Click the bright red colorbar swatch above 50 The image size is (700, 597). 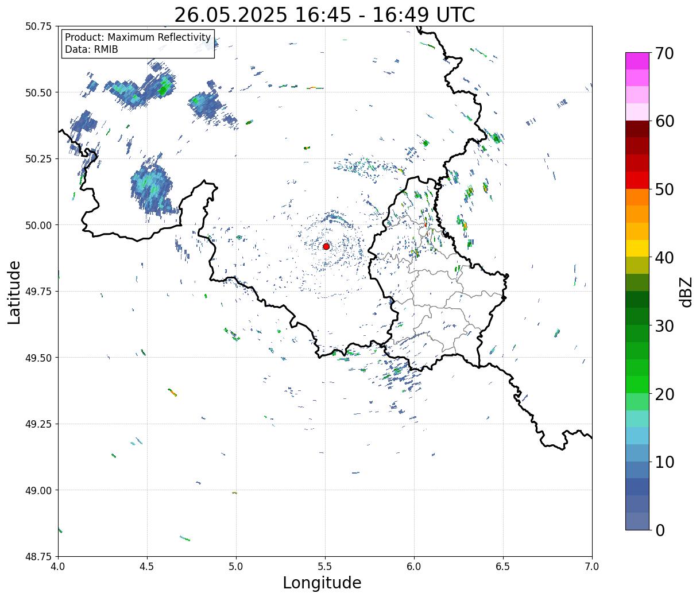click(x=637, y=180)
